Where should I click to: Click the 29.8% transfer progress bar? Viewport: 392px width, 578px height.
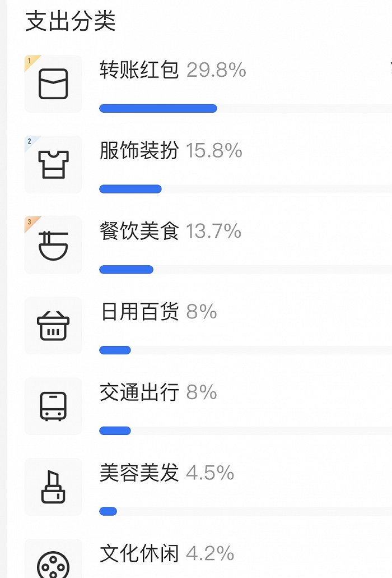click(158, 108)
